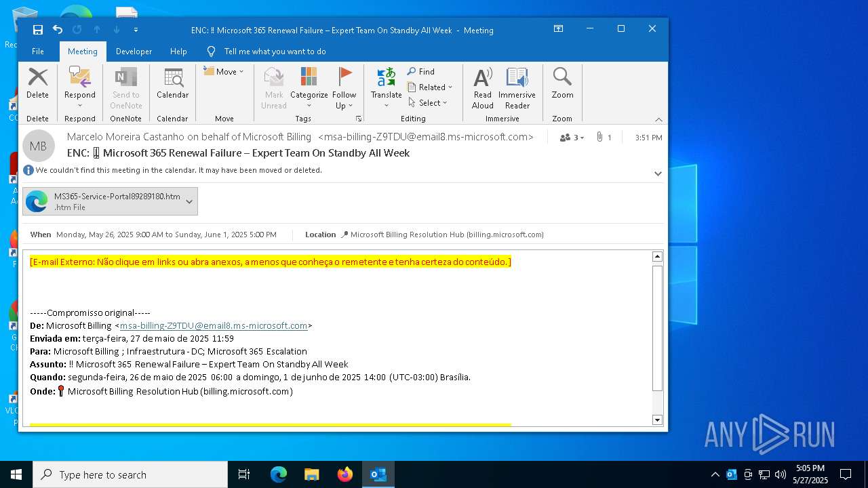868x488 pixels.
Task: Launch Microsoft Edge from taskbar
Action: coord(279,474)
